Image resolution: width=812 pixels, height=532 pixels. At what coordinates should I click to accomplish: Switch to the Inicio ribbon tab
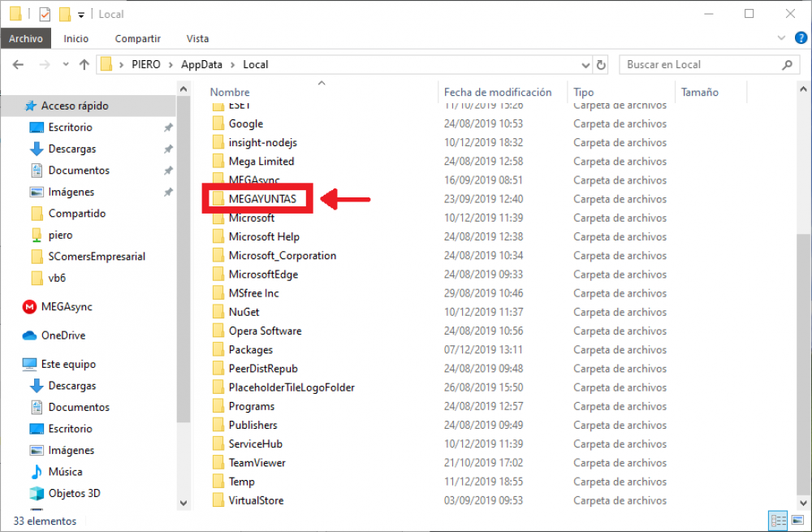tap(76, 38)
